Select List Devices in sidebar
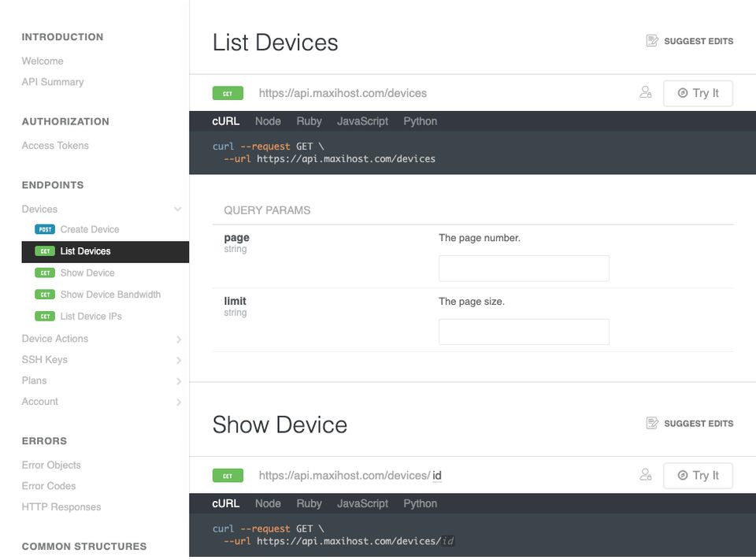 [105, 252]
